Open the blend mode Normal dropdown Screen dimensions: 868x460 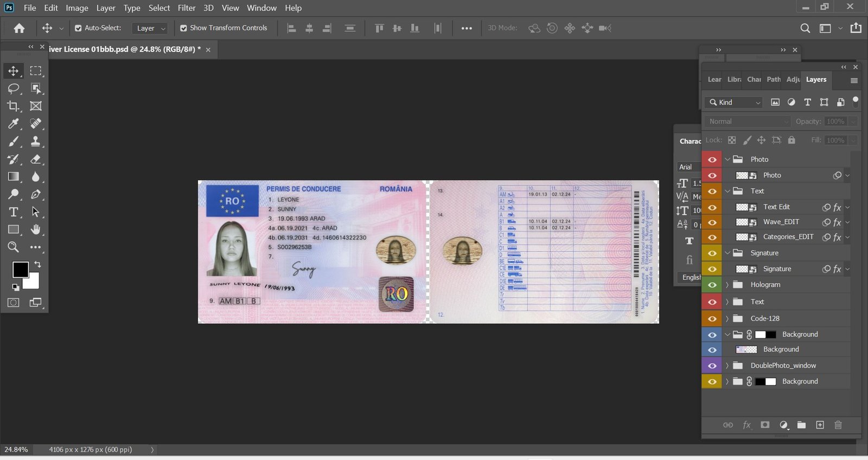748,122
